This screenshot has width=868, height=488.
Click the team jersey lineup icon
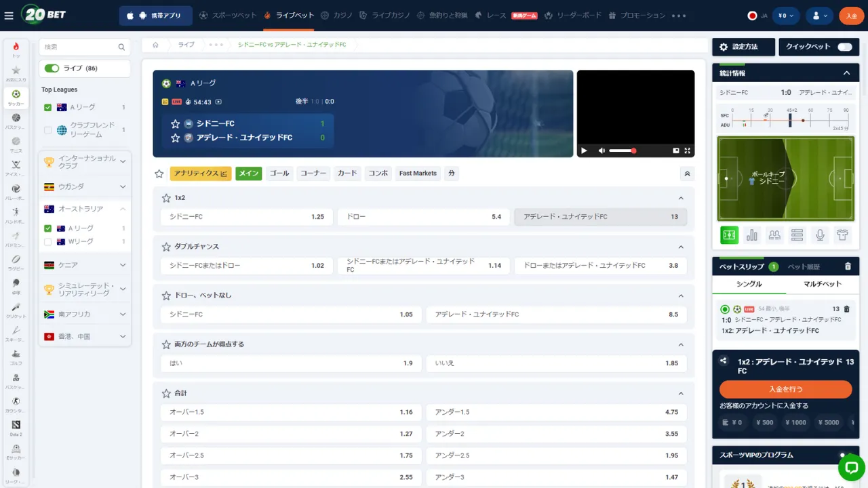pyautogui.click(x=843, y=235)
